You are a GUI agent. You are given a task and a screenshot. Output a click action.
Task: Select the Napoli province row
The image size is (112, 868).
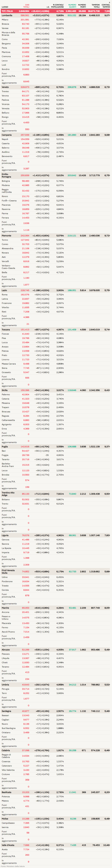[x=56, y=139]
